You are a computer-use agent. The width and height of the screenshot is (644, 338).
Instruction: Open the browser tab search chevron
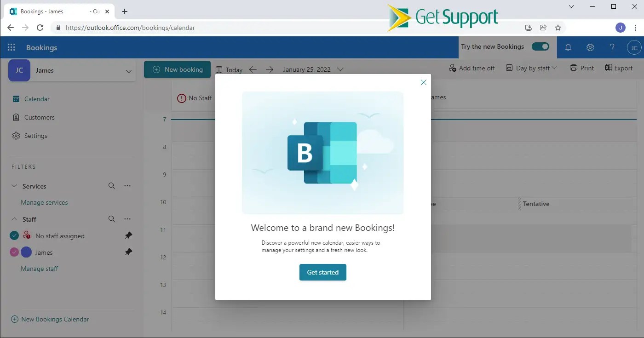[571, 6]
